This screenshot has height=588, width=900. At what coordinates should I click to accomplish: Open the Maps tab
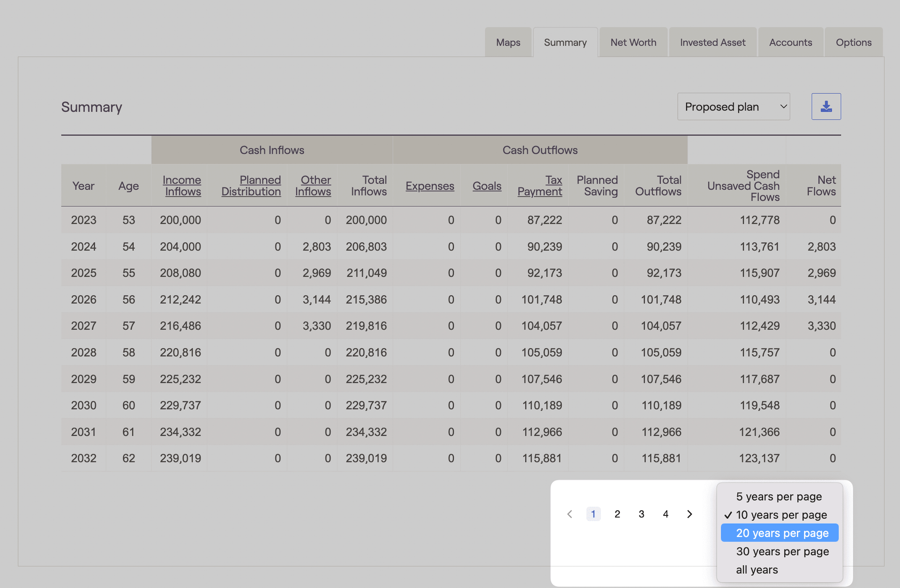(x=508, y=42)
